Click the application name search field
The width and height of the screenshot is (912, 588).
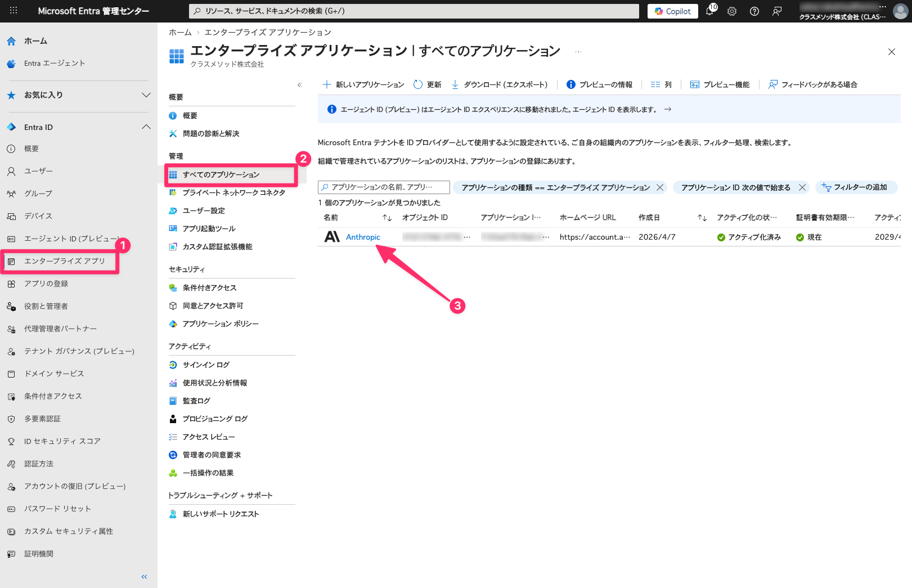click(384, 187)
